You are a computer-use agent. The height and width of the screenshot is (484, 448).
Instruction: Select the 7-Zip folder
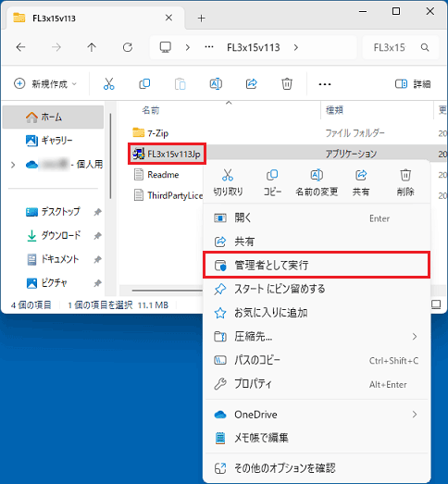[151, 133]
